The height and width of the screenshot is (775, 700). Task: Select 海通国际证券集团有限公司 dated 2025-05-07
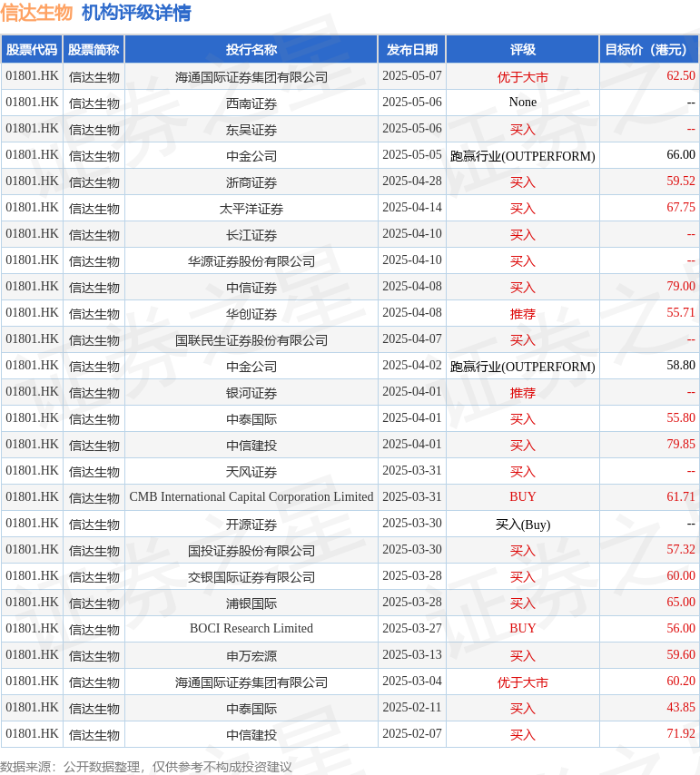pyautogui.click(x=251, y=77)
